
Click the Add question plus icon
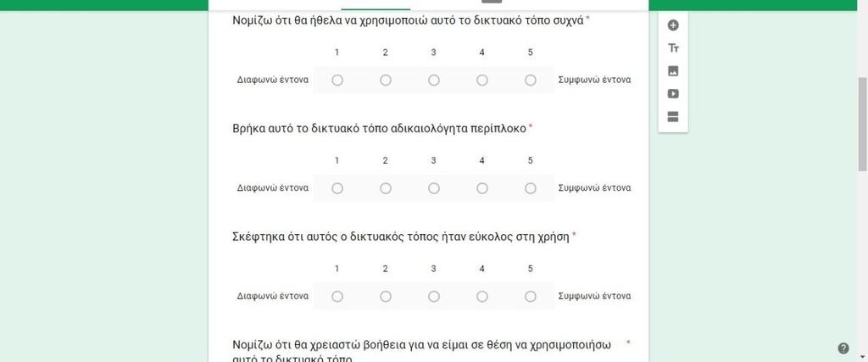click(x=673, y=25)
